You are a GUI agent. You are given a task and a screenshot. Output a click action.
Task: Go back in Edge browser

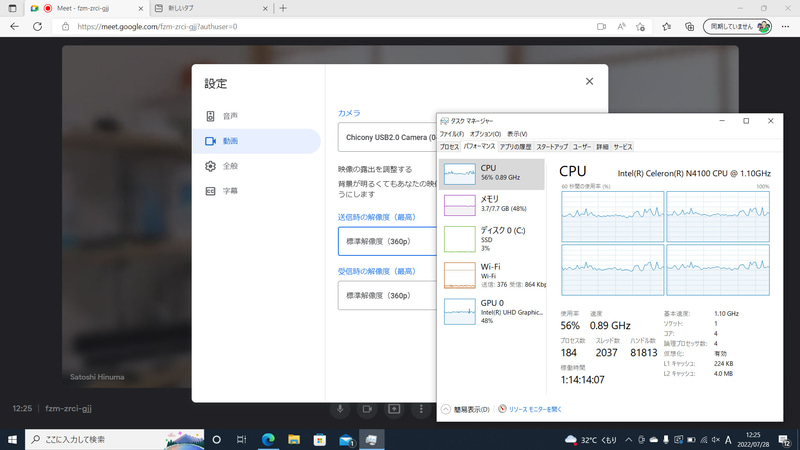pyautogui.click(x=14, y=27)
